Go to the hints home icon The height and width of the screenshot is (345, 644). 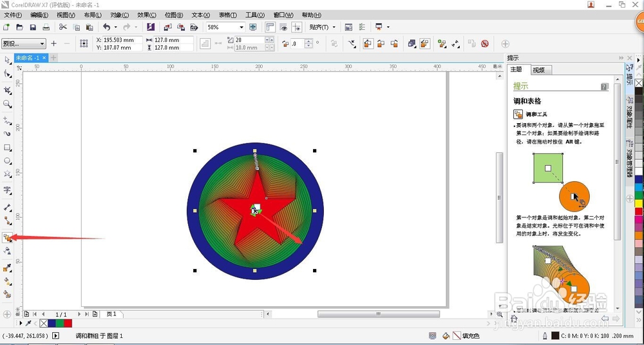tap(514, 319)
